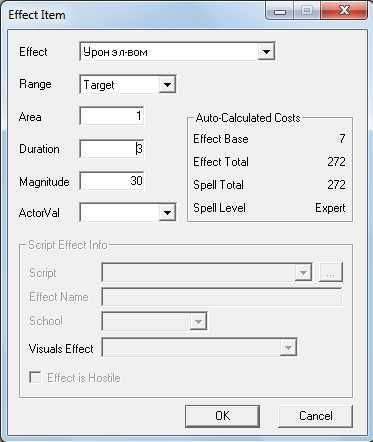Screen dimensions: 373x442
Task: Click the Script browse ellipsis button
Action: coord(331,272)
